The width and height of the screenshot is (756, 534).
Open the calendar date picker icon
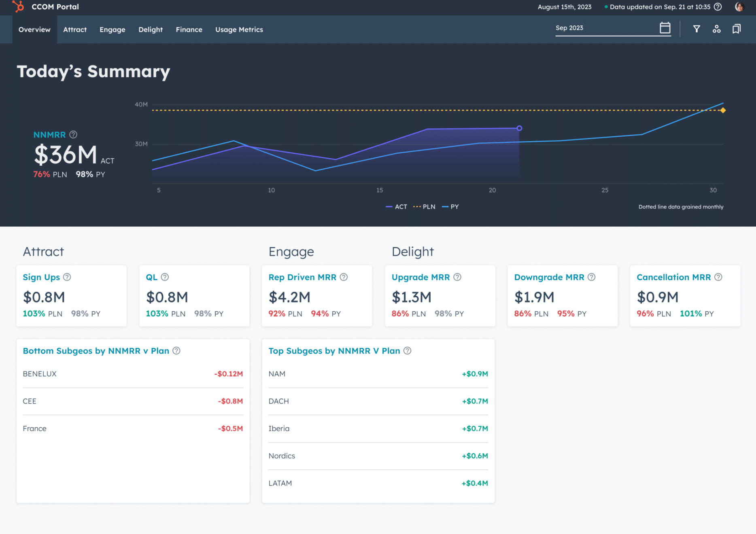(x=665, y=28)
